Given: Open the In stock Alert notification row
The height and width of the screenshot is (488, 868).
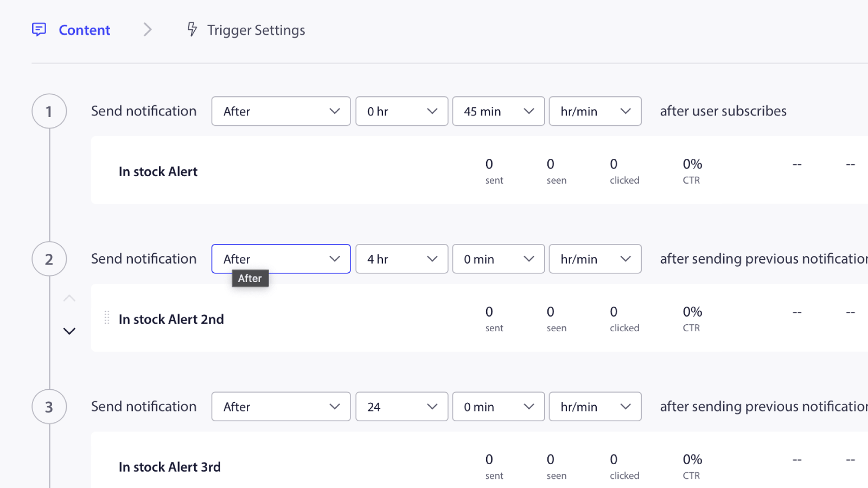Looking at the screenshot, I should click(158, 171).
